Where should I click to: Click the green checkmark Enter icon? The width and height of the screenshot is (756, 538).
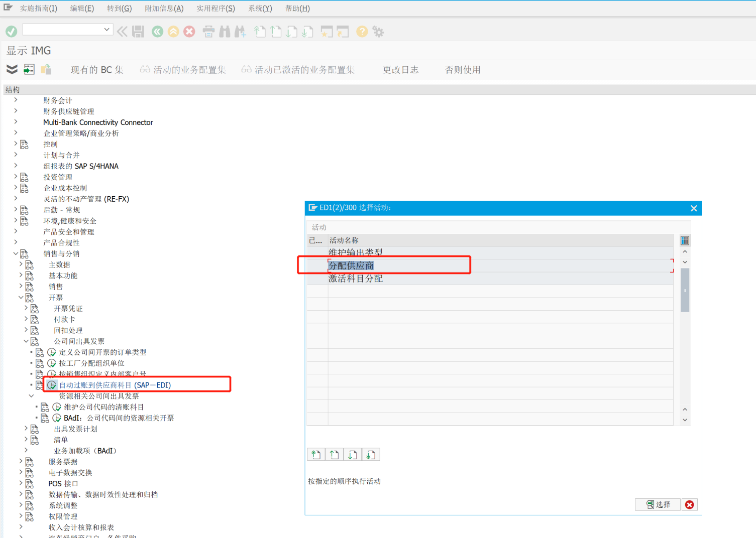point(11,31)
